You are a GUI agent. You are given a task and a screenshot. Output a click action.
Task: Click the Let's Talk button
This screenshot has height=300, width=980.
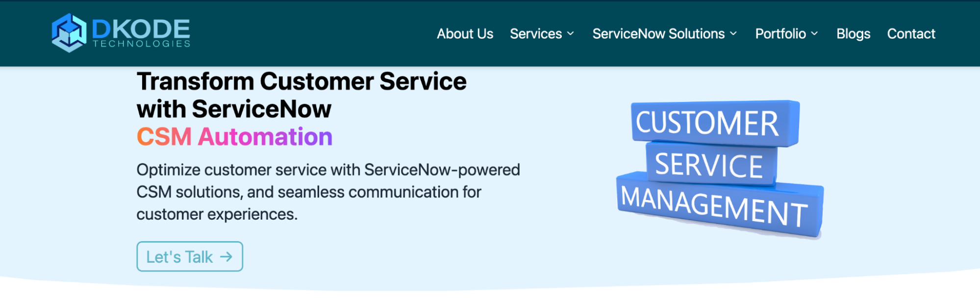coord(189,256)
